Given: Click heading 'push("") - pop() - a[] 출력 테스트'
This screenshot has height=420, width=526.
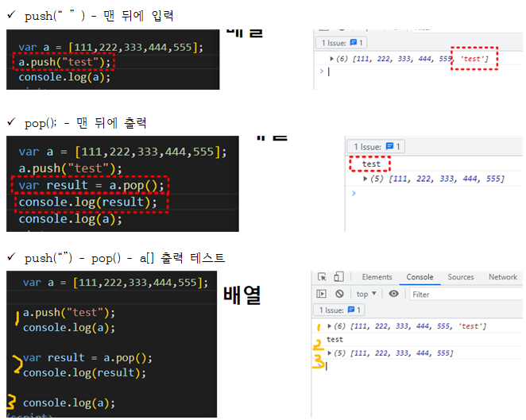Looking at the screenshot, I should (125, 258).
